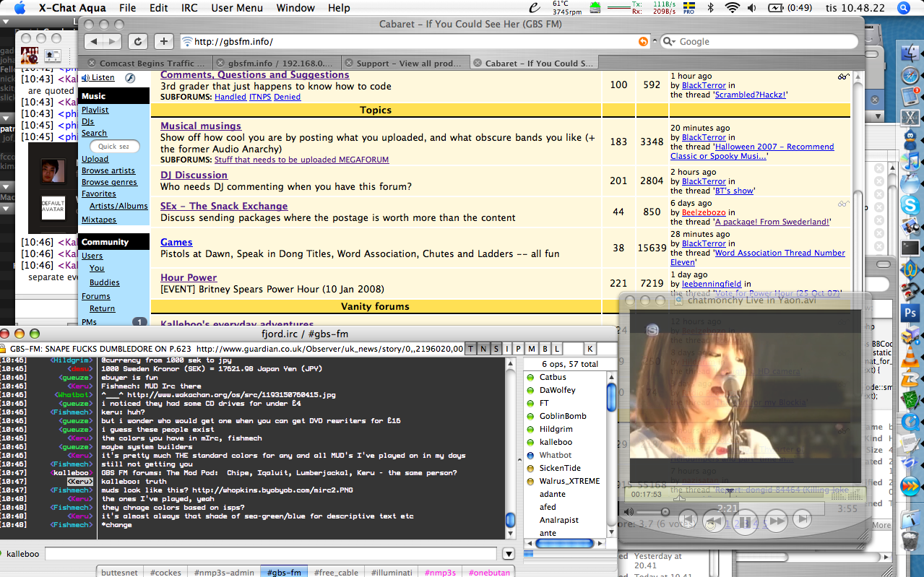
Task: Close the 'Comcast Begins Traffic' Safari tab
Action: coord(92,63)
